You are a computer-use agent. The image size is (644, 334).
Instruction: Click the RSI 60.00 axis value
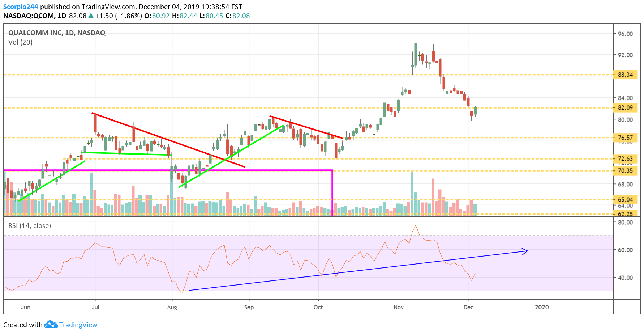point(626,250)
